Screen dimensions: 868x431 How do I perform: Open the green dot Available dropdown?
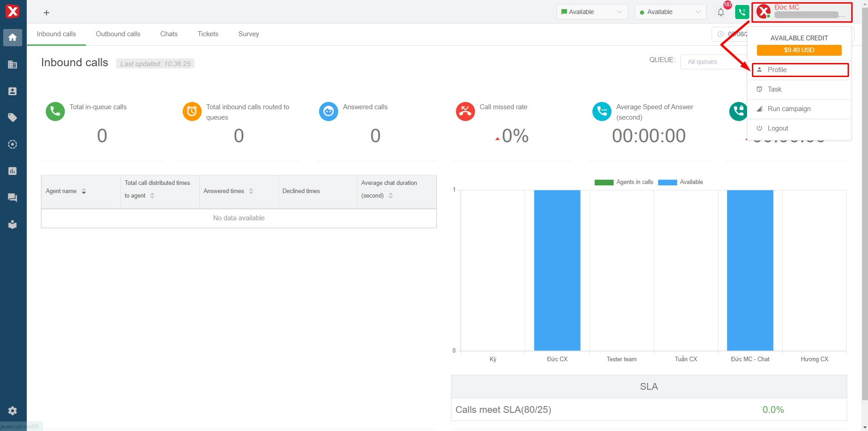(670, 12)
